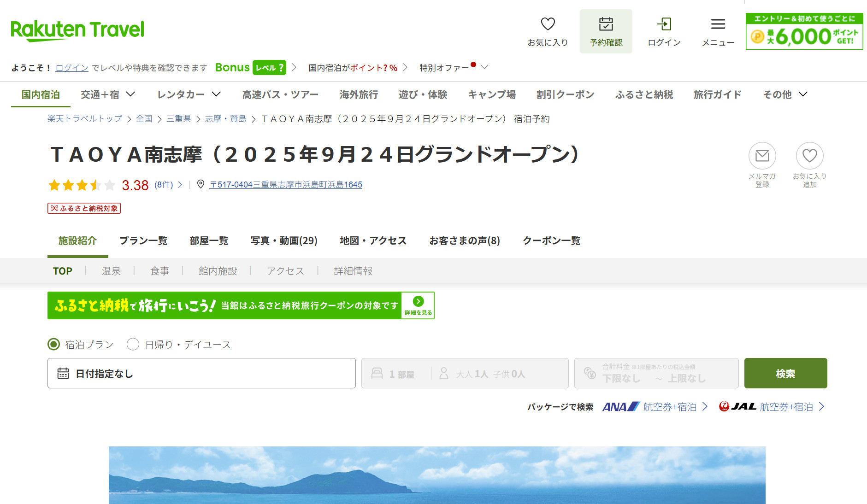The height and width of the screenshot is (504, 867).
Task: Choose 日帰り・デイユース option
Action: click(133, 344)
